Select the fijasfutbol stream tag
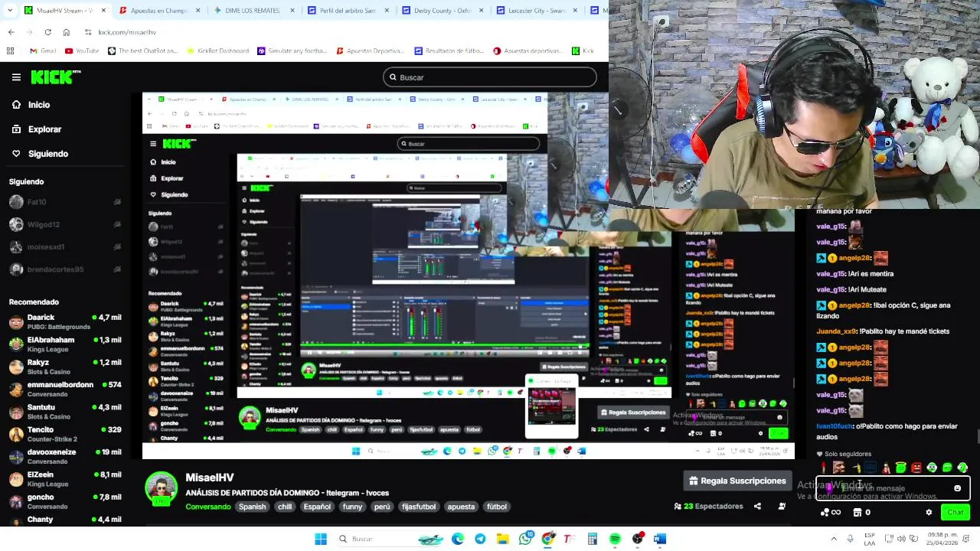This screenshot has width=980, height=551. [419, 507]
